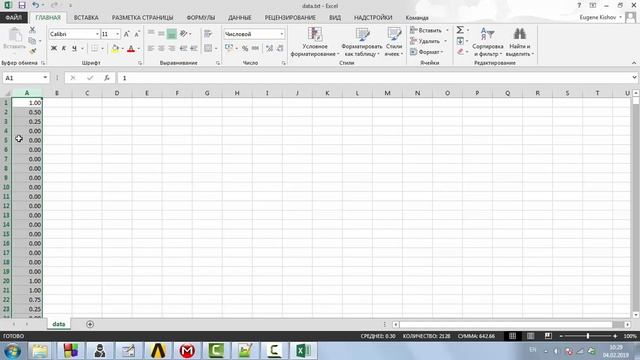
Task: Click Insert cells (Вставить) in Cells group
Action: pyautogui.click(x=426, y=30)
